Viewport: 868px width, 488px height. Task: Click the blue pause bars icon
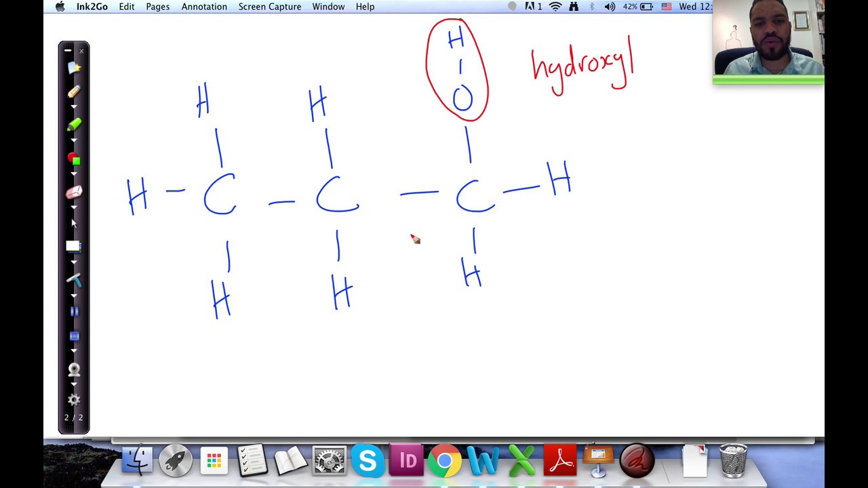pyautogui.click(x=74, y=312)
